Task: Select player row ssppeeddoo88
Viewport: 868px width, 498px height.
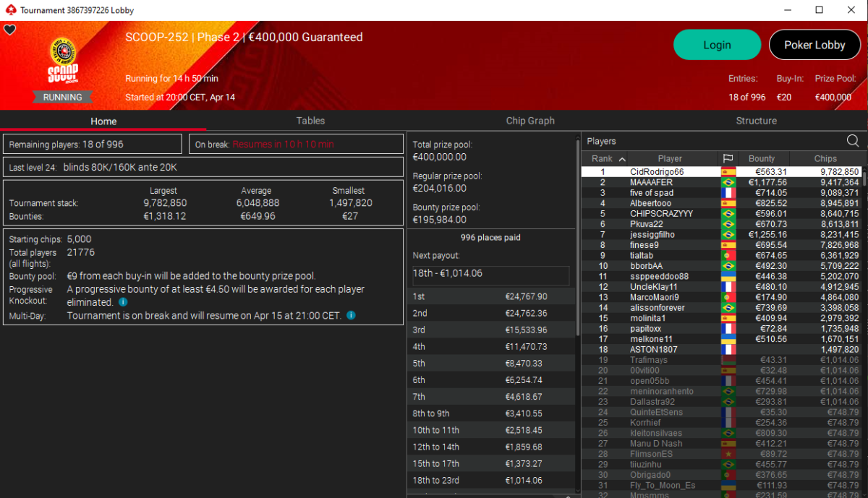Action: coord(721,276)
